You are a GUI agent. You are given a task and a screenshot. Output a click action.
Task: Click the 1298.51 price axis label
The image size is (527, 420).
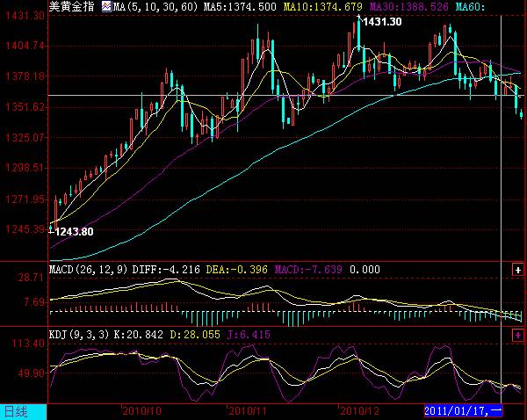(x=25, y=168)
